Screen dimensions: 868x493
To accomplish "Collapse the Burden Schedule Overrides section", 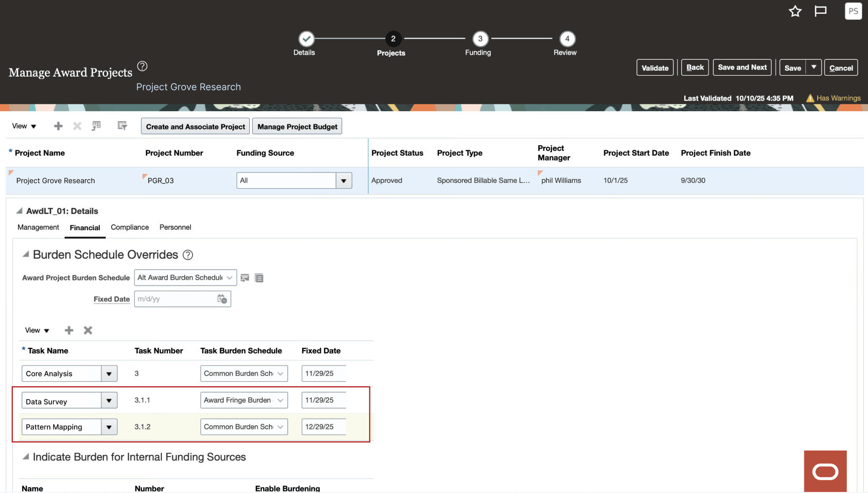I will 25,254.
